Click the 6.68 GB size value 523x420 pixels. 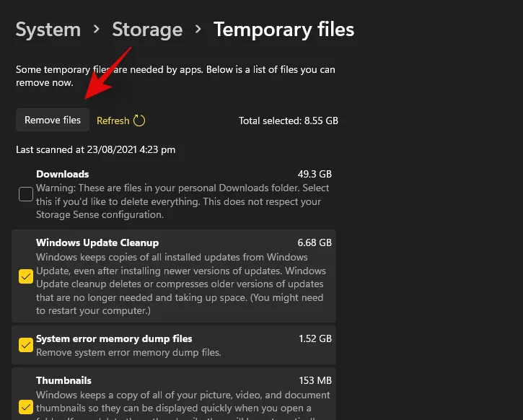click(x=315, y=242)
